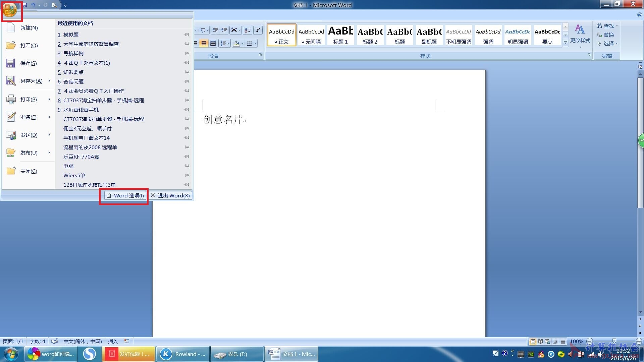The height and width of the screenshot is (362, 644).
Task: Pin the 乐臣RF-770A壹 document to the list
Action: click(187, 157)
